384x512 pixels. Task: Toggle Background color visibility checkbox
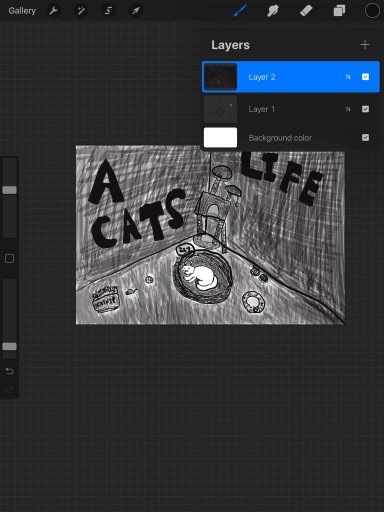pyautogui.click(x=365, y=138)
